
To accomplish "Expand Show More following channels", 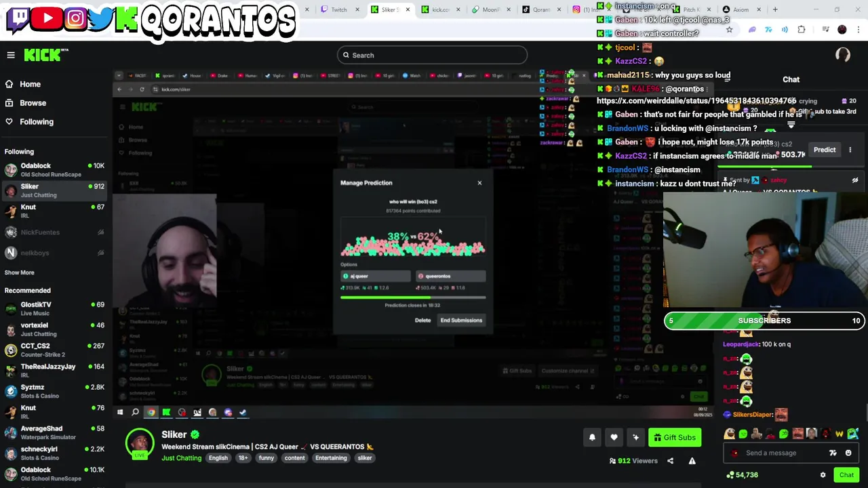I will pyautogui.click(x=19, y=272).
